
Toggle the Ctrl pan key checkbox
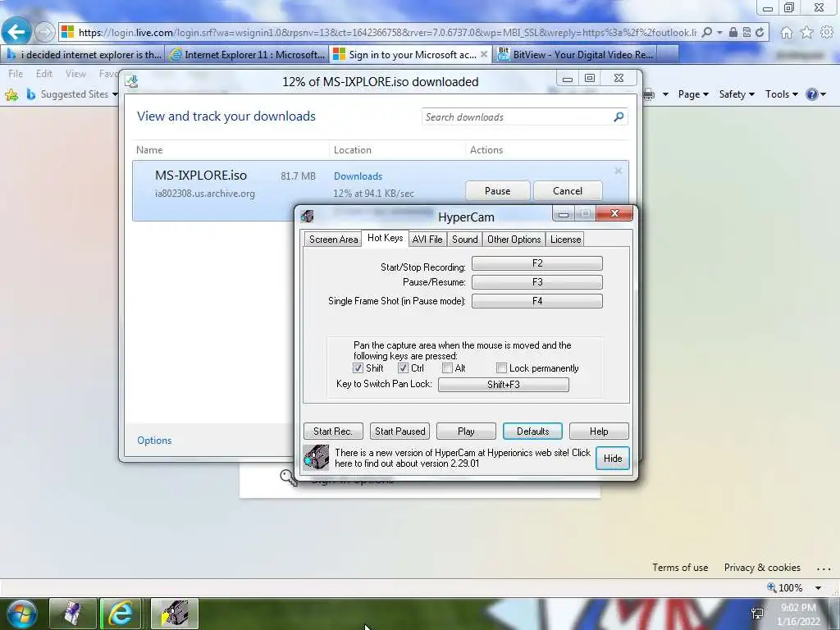pyautogui.click(x=403, y=368)
